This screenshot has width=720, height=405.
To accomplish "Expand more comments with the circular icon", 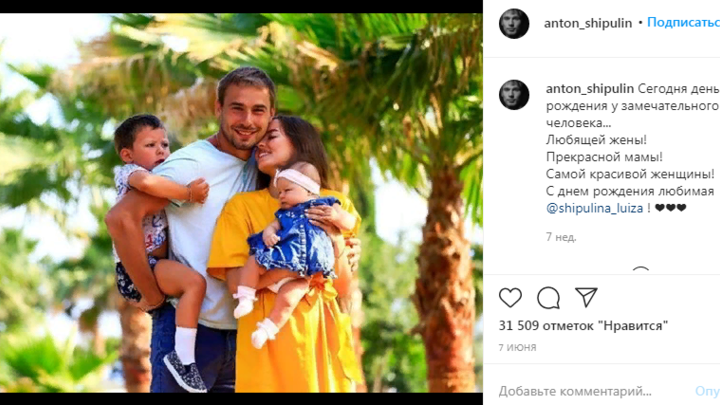I will pyautogui.click(x=641, y=270).
